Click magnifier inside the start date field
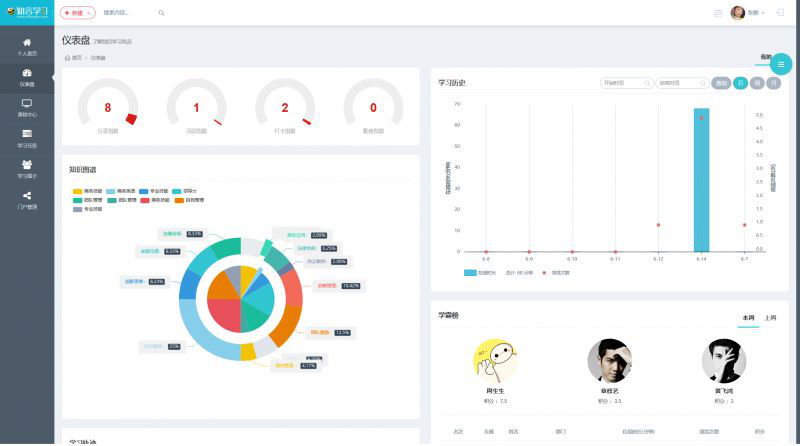The image size is (800, 446). 647,83
